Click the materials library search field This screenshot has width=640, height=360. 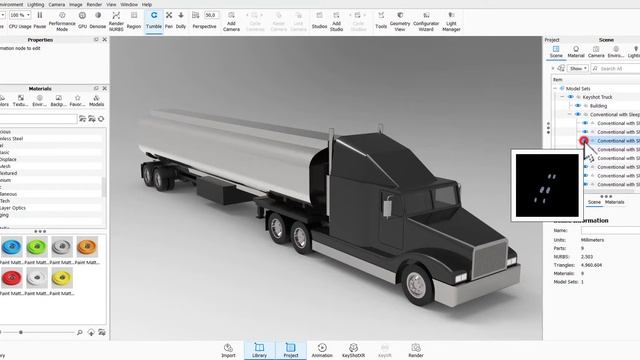(38, 119)
